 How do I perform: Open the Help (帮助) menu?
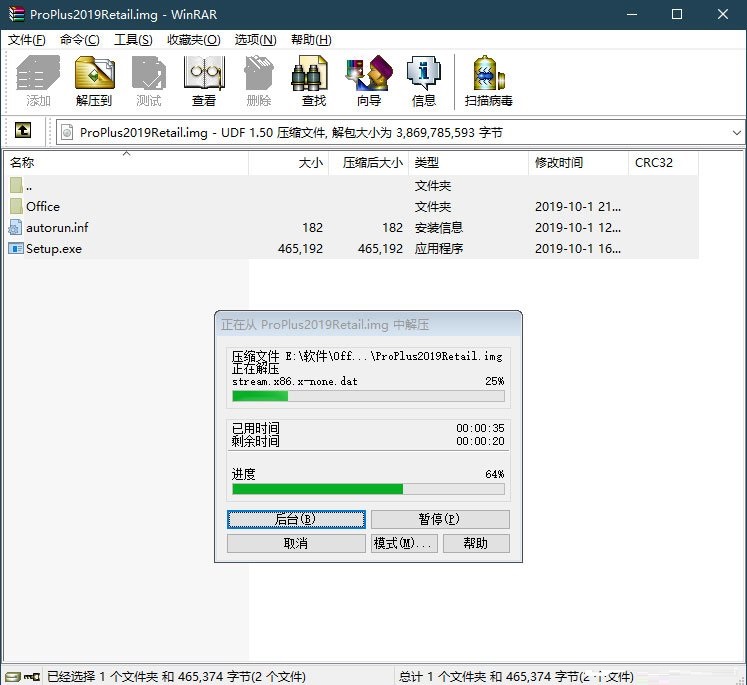[311, 40]
